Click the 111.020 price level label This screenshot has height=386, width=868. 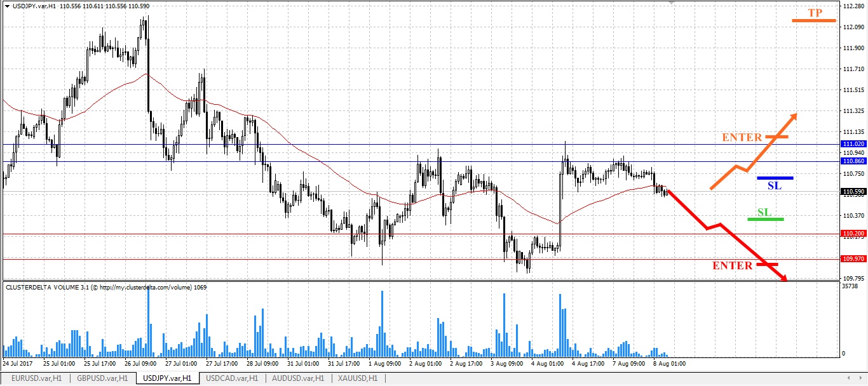853,145
